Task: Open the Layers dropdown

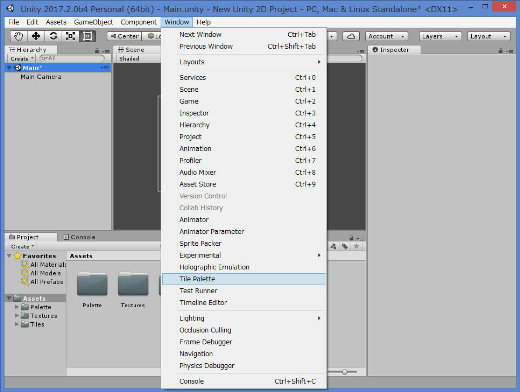Action: [x=440, y=36]
